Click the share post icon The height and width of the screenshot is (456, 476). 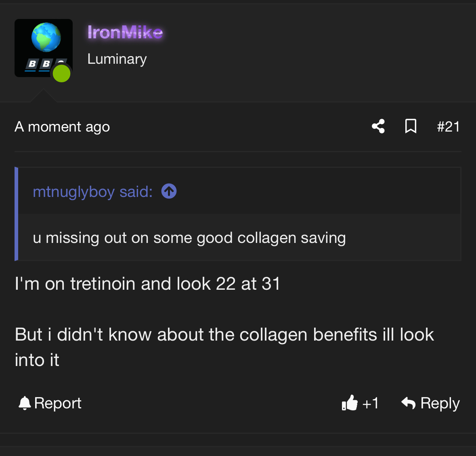(x=378, y=127)
